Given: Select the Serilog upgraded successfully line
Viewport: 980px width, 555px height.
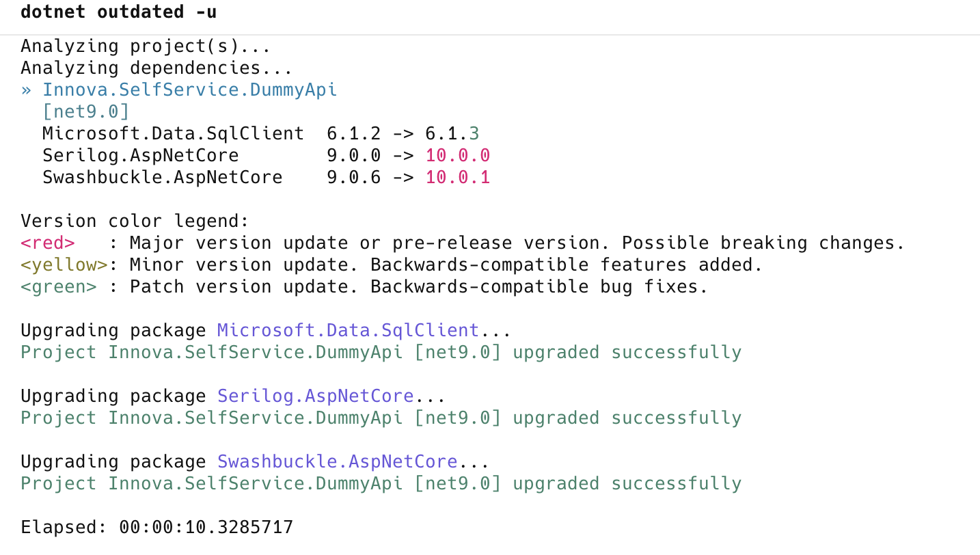Looking at the screenshot, I should pyautogui.click(x=381, y=418).
